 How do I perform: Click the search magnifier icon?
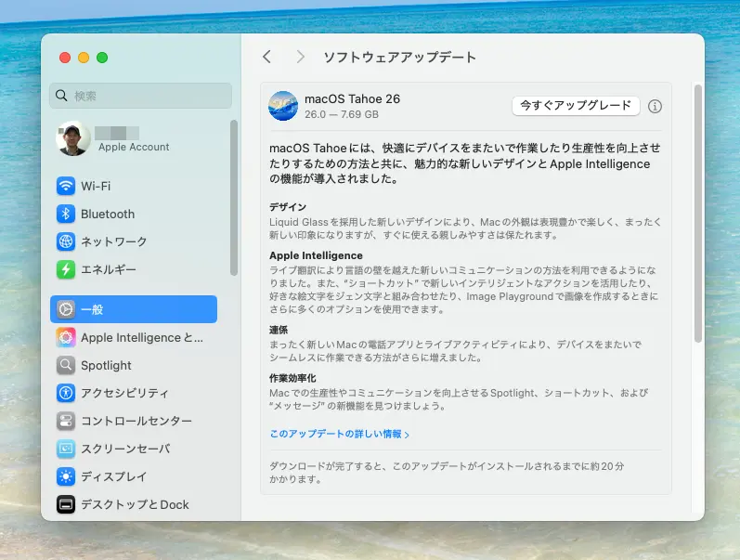coord(61,96)
